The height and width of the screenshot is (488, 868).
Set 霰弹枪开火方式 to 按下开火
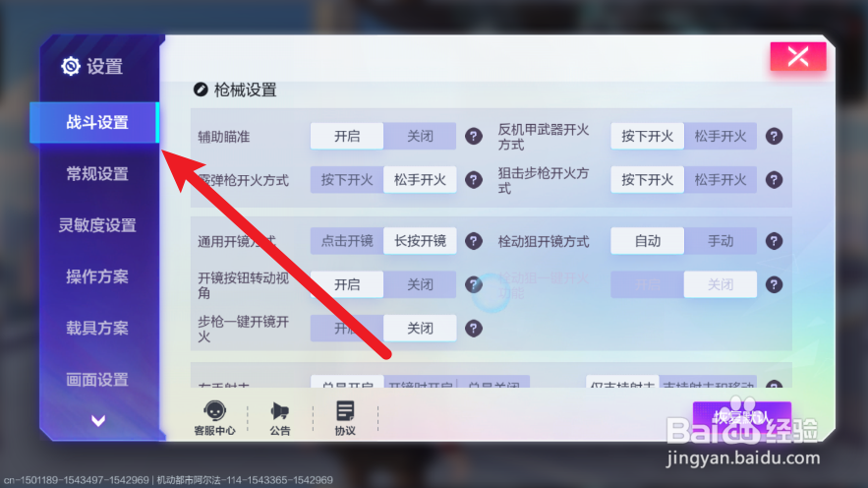(x=347, y=179)
